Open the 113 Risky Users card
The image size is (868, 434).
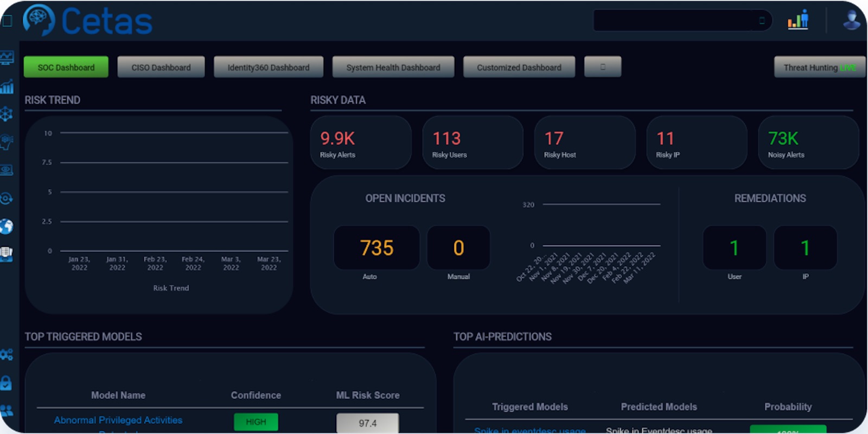473,143
